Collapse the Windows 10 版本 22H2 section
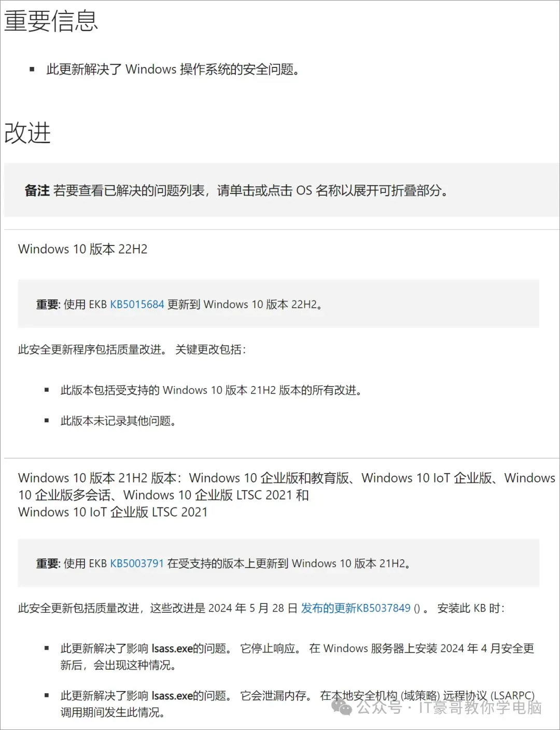 coord(83,249)
